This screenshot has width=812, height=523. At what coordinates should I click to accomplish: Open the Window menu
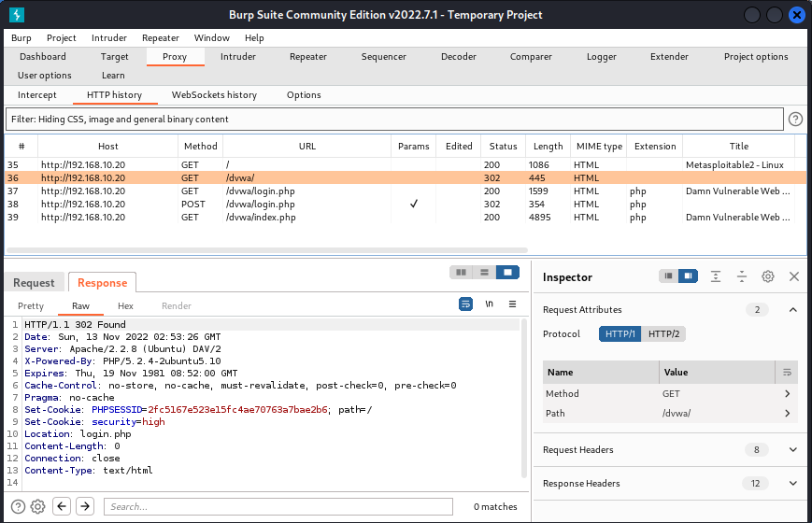point(212,37)
